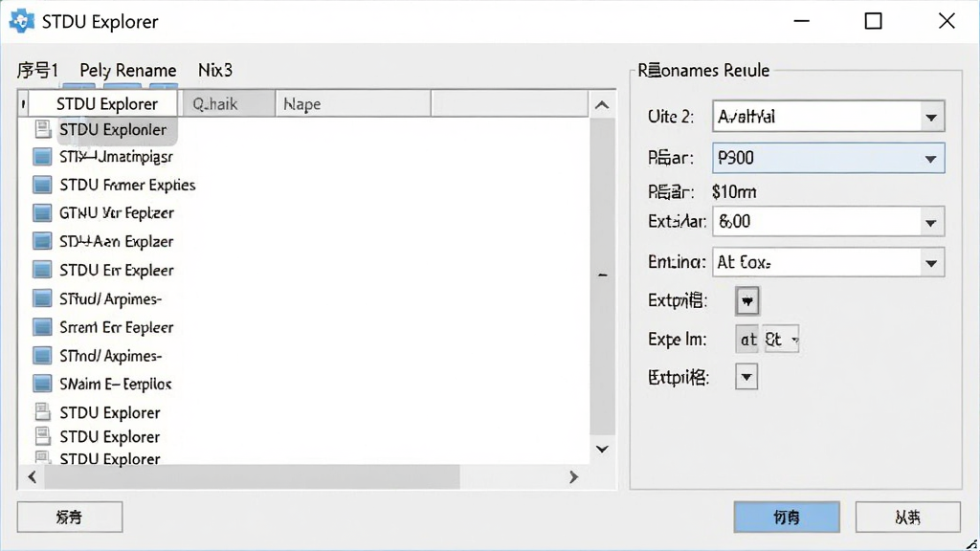Click the 'at' button beside Expe Im

[x=746, y=340]
